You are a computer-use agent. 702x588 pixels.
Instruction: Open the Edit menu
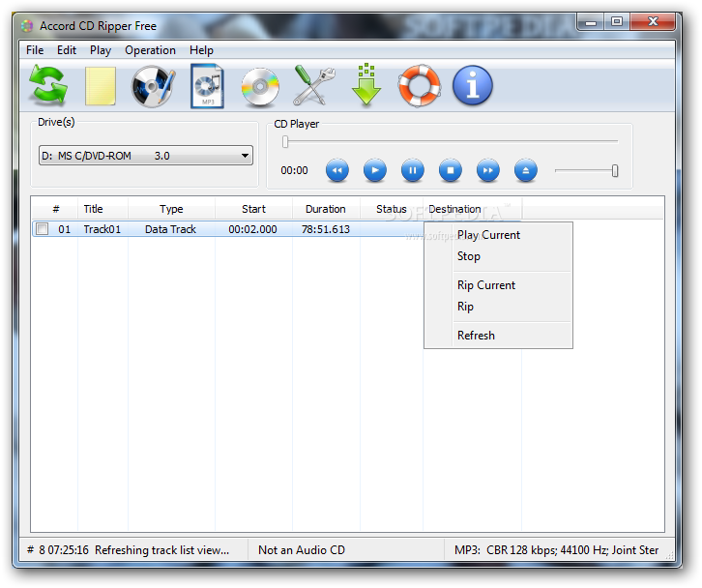point(67,50)
